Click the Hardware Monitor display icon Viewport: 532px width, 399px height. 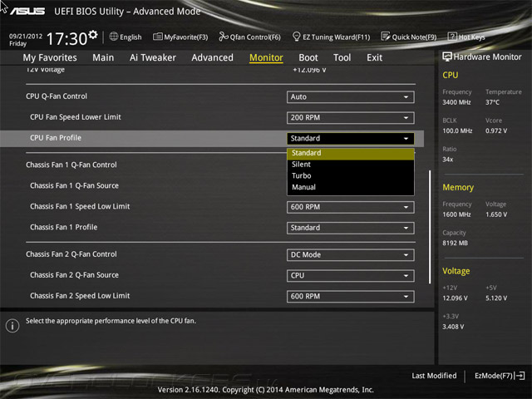[x=447, y=57]
